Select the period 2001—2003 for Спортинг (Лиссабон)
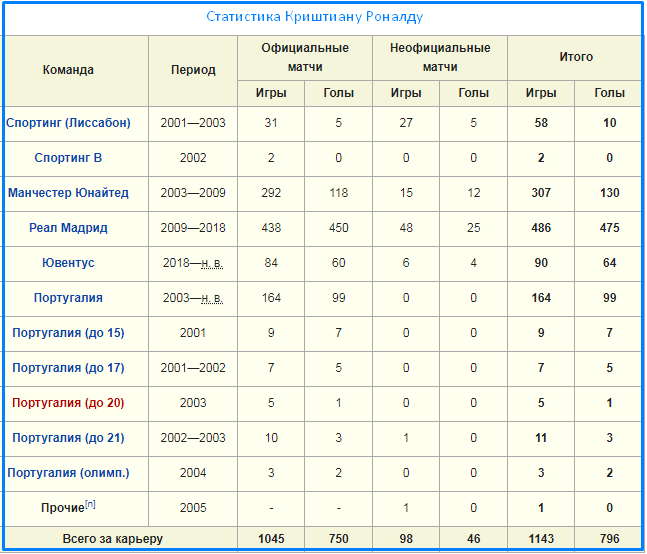This screenshot has height=554, width=647. tap(193, 123)
